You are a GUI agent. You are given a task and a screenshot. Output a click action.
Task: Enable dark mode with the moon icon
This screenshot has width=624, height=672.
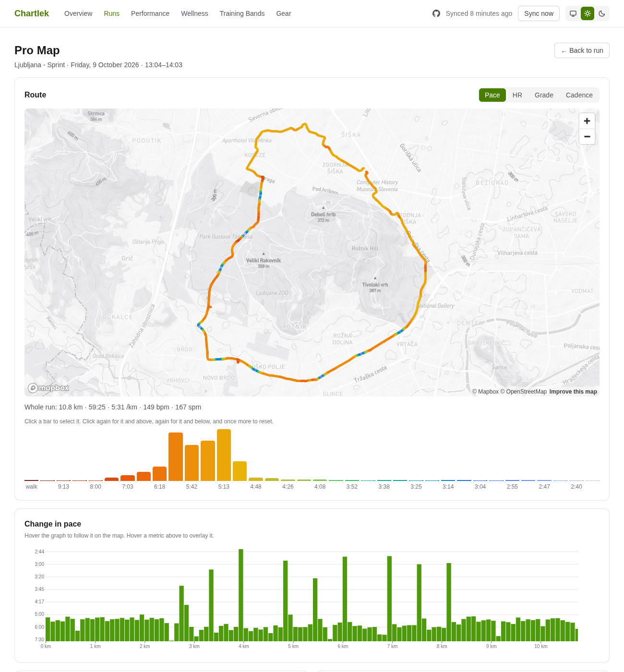click(x=602, y=13)
